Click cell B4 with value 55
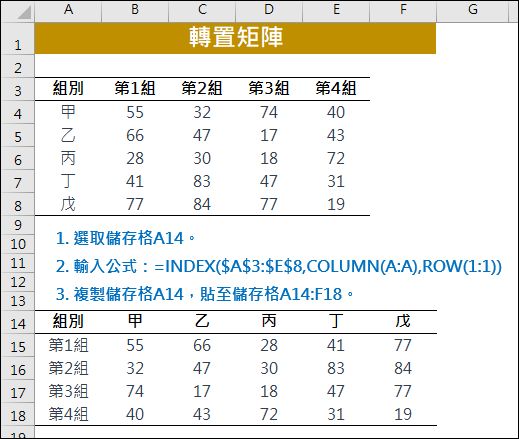 click(x=135, y=112)
